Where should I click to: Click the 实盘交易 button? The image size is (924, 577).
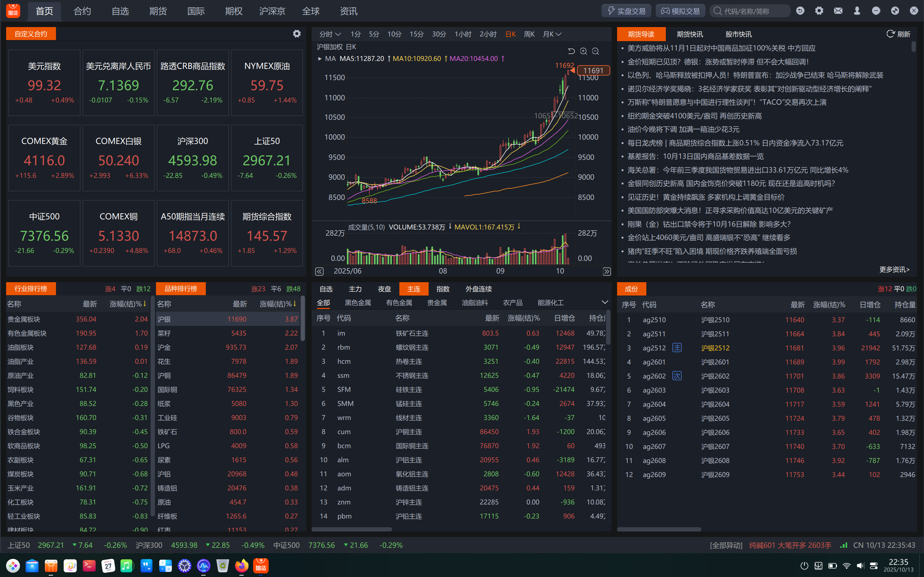[x=626, y=11]
